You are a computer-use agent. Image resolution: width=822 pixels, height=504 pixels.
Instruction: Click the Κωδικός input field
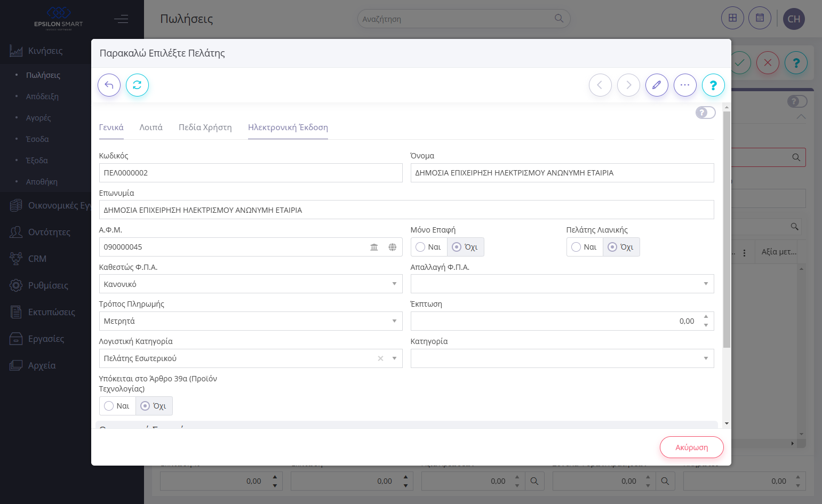pos(251,173)
